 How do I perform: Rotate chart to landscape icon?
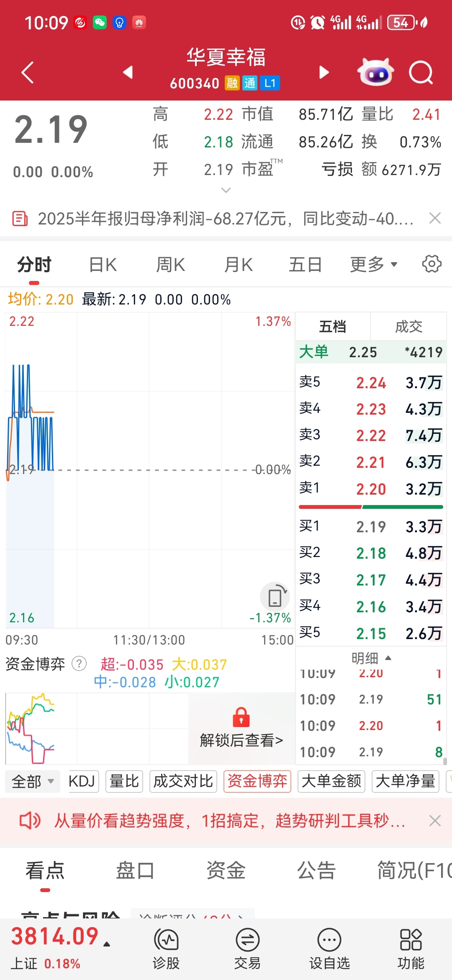coord(275,596)
